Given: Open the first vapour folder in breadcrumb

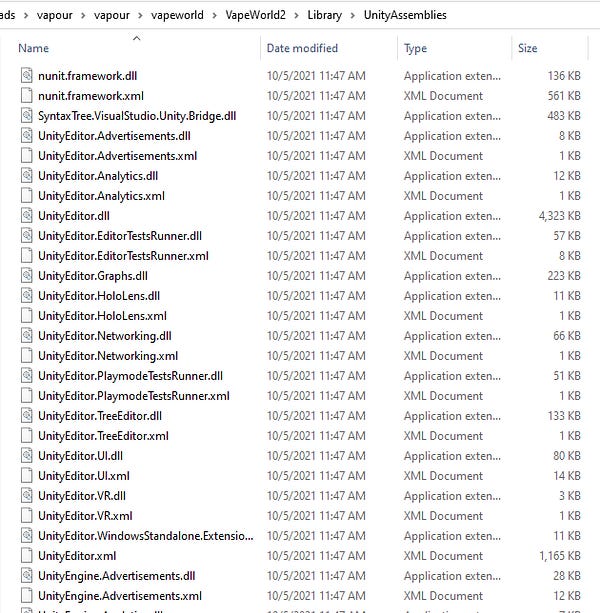Looking at the screenshot, I should point(55,15).
